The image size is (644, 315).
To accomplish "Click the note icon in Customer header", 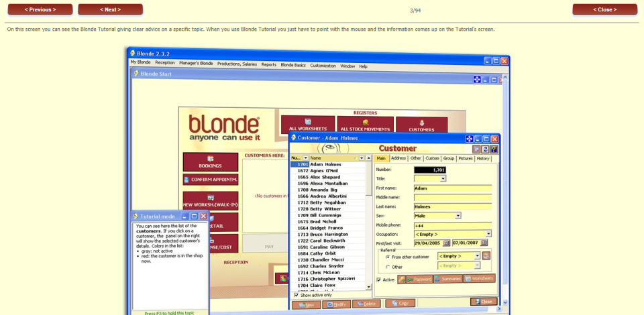I will (x=476, y=149).
